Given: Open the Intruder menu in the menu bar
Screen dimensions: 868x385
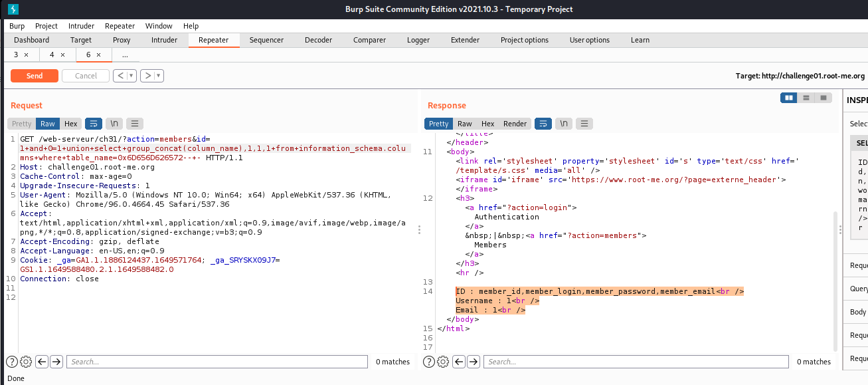Looking at the screenshot, I should 82,26.
